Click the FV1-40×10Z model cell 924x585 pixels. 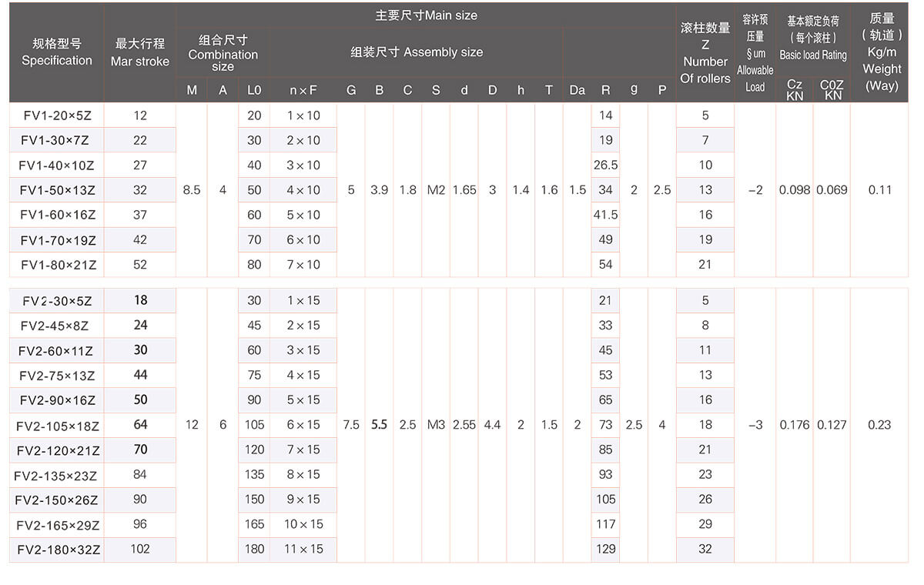57,165
